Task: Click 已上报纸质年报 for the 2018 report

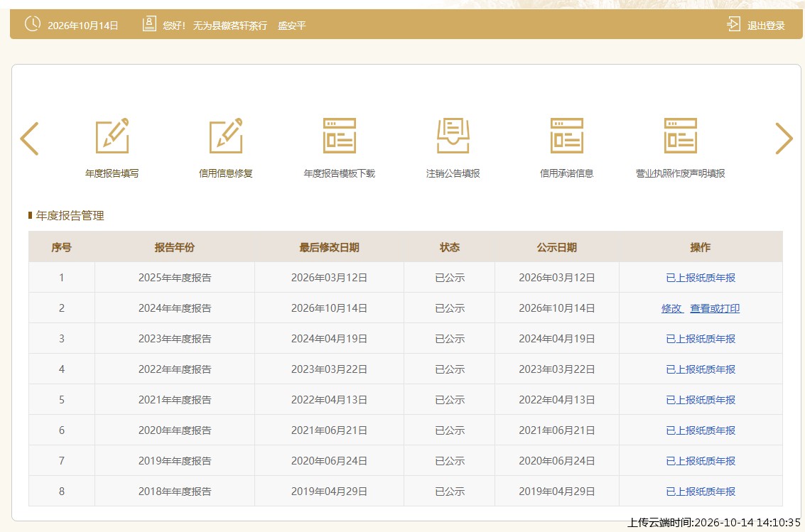Action: pos(701,492)
